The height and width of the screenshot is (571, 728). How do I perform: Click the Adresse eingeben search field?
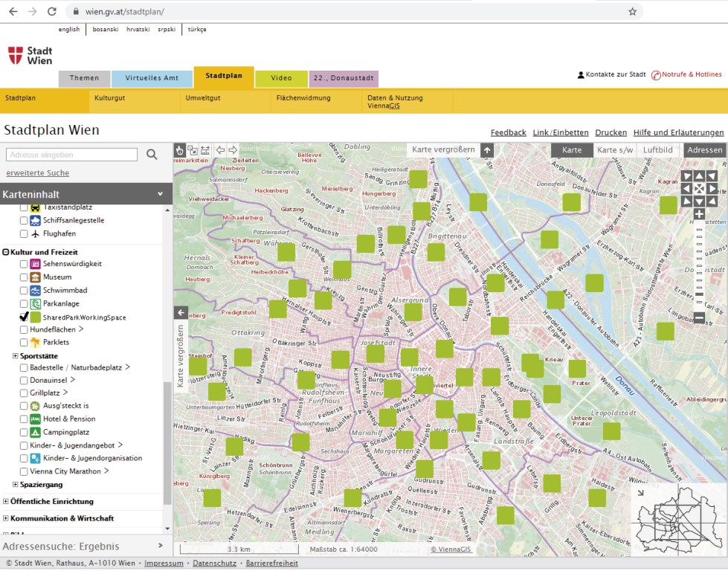[71, 155]
